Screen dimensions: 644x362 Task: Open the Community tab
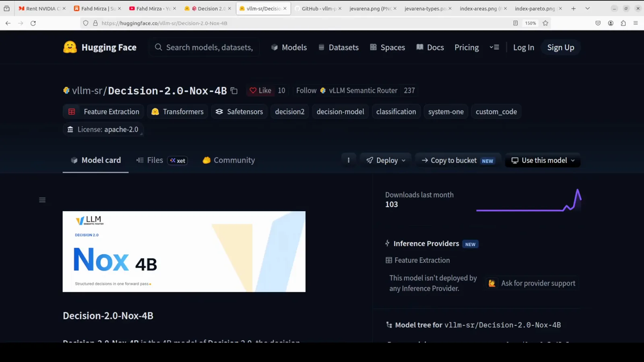tap(229, 160)
